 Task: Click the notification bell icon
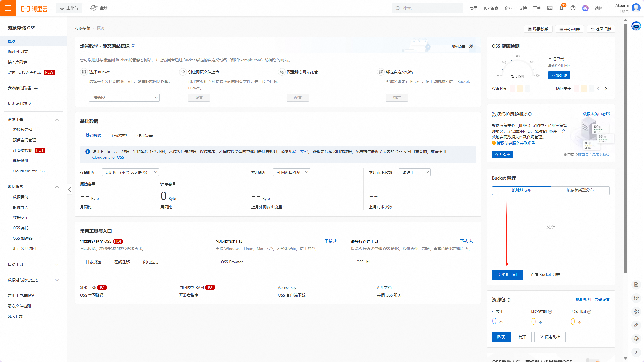[561, 8]
